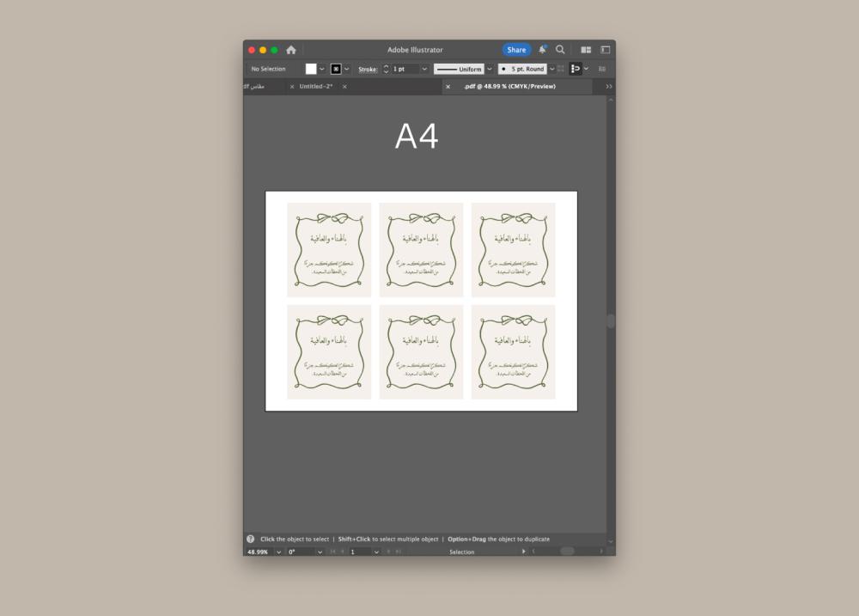Image resolution: width=859 pixels, height=616 pixels.
Task: Open the notifications bell
Action: [x=543, y=50]
